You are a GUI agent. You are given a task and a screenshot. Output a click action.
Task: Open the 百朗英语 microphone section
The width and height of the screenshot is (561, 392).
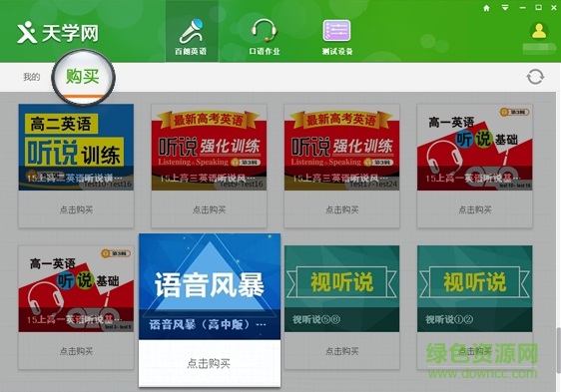[x=192, y=32]
